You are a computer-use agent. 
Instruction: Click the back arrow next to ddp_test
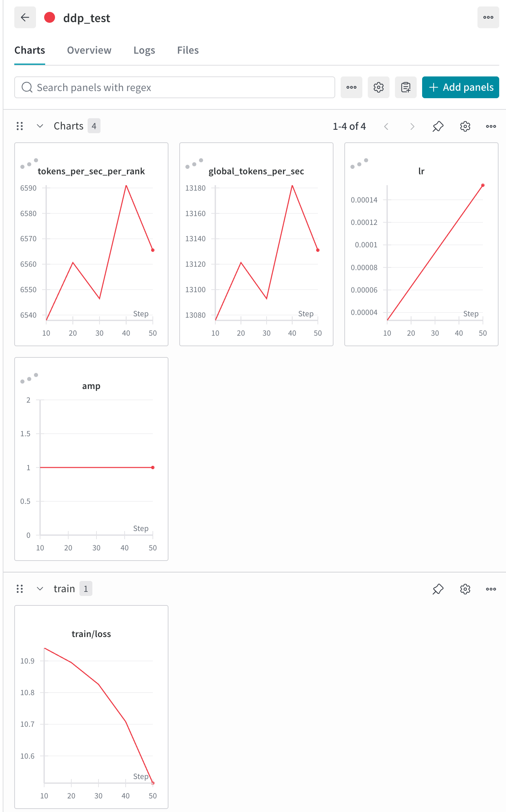point(25,17)
